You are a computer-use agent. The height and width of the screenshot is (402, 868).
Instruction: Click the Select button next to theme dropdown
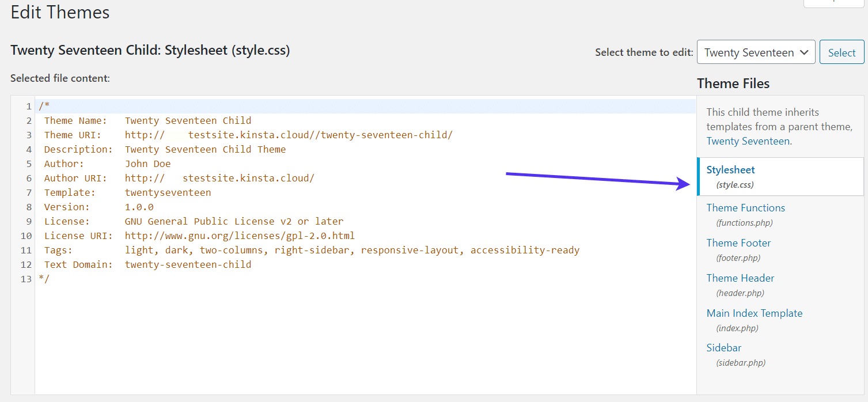[x=841, y=52]
